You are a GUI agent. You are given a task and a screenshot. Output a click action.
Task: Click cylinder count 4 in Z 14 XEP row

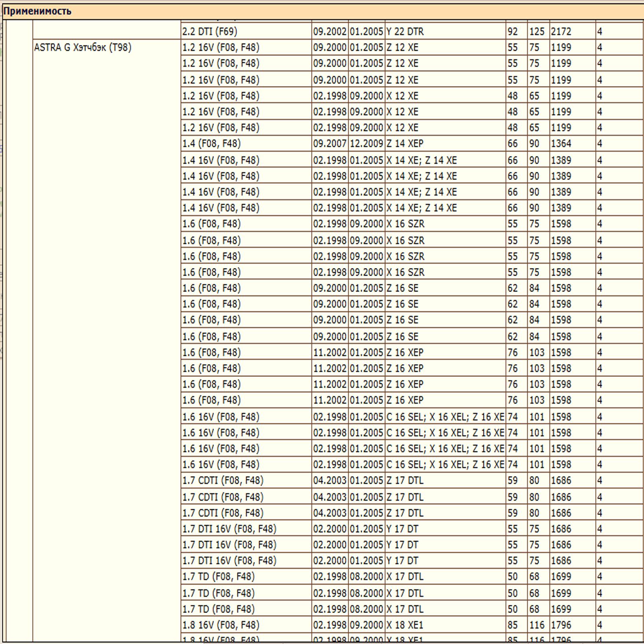619,144
